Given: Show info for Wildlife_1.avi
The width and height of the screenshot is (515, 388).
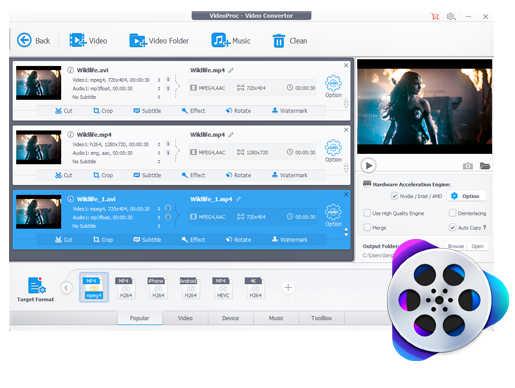Looking at the screenshot, I should click(70, 199).
